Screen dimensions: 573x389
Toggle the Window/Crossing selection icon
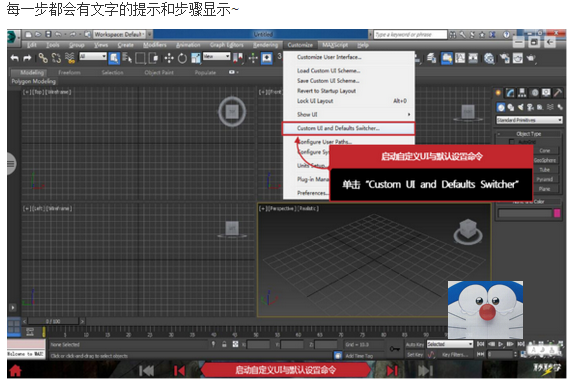click(154, 58)
